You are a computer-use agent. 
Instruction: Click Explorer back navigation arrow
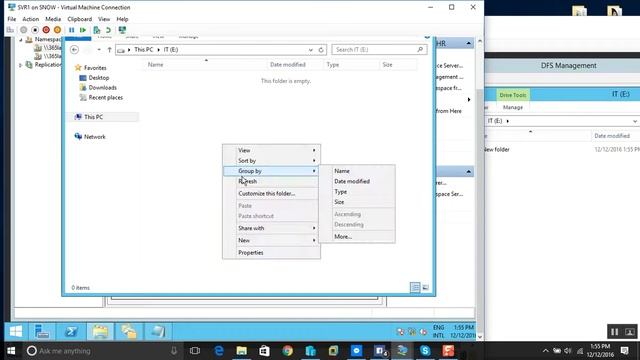tap(74, 50)
